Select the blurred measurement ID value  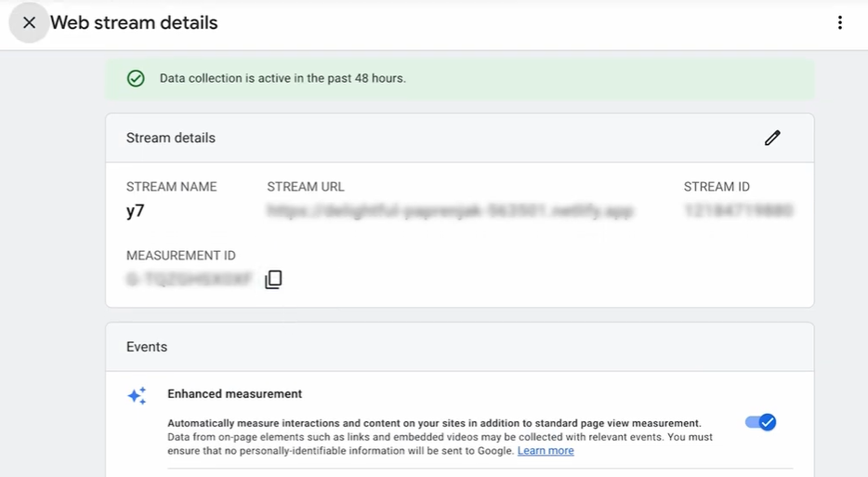tap(189, 279)
